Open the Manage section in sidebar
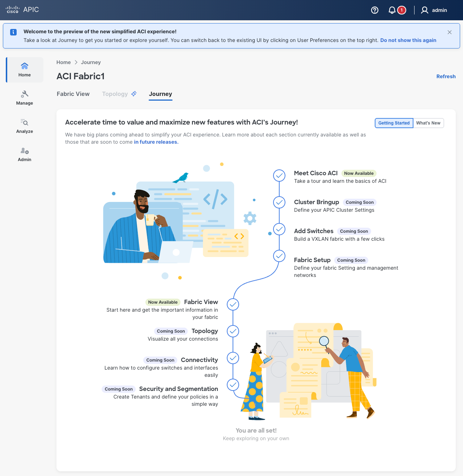 point(25,98)
